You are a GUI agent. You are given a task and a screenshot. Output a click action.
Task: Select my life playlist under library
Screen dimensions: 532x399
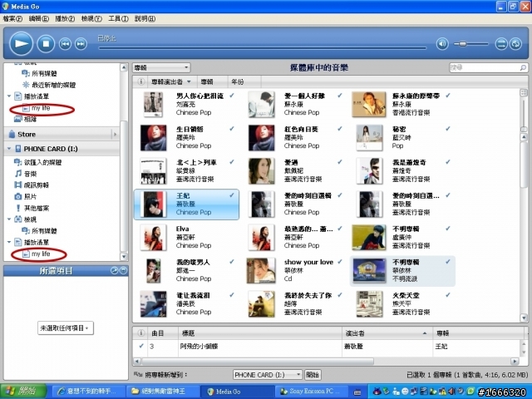(41, 108)
